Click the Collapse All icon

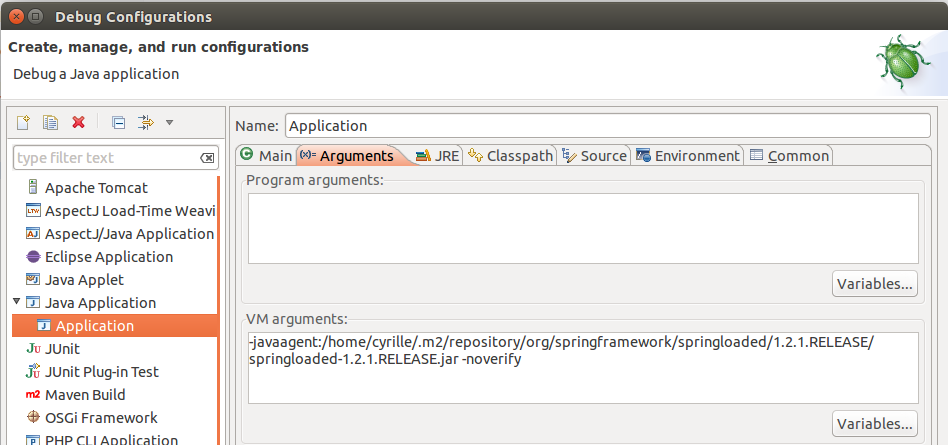[x=118, y=122]
